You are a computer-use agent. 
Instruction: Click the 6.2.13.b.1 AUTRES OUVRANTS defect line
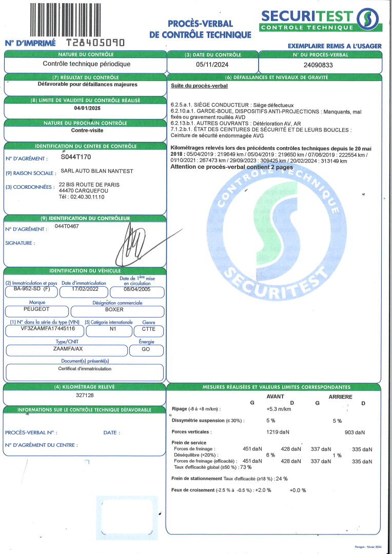pyautogui.click(x=236, y=124)
